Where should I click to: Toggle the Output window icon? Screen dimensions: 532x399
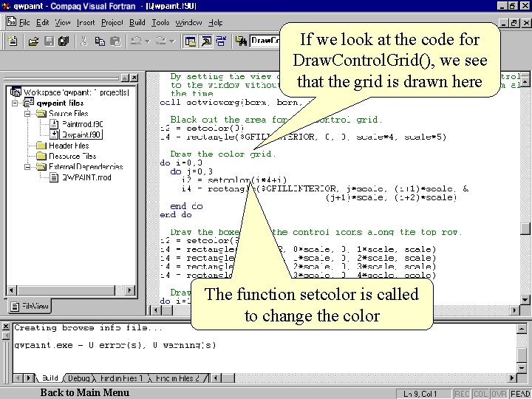[x=206, y=41]
